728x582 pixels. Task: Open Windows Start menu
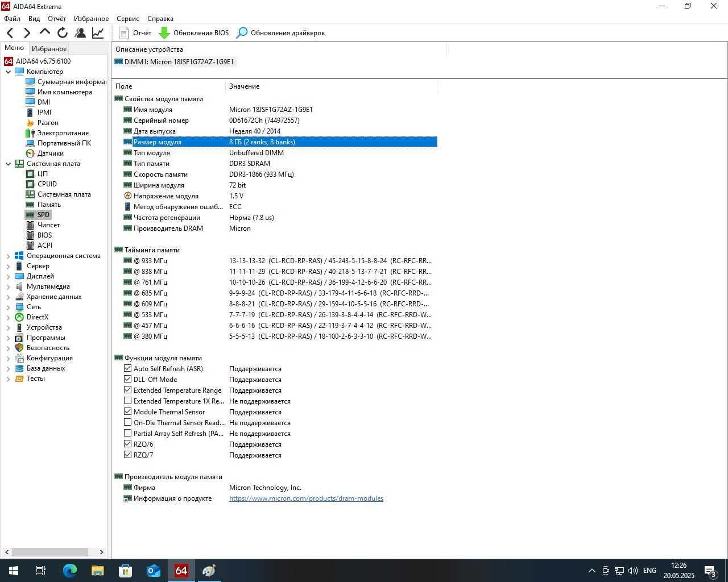click(13, 571)
